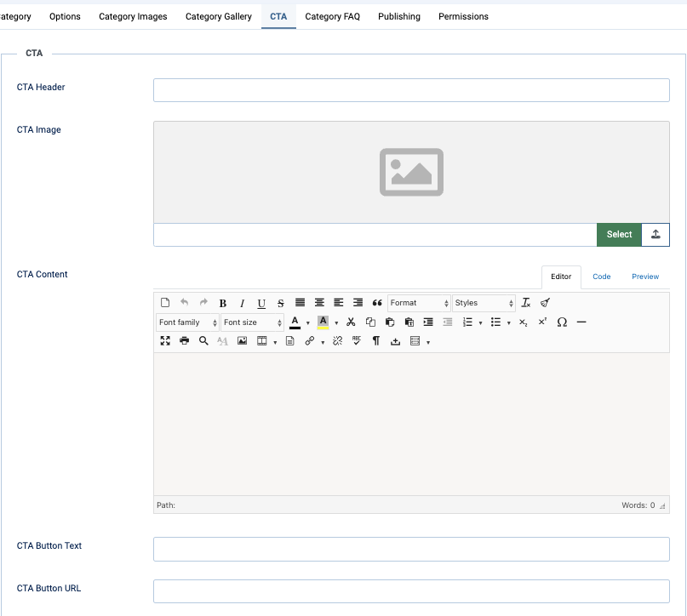This screenshot has height=616, width=687.
Task: Open the Font size dropdown
Action: 252,322
